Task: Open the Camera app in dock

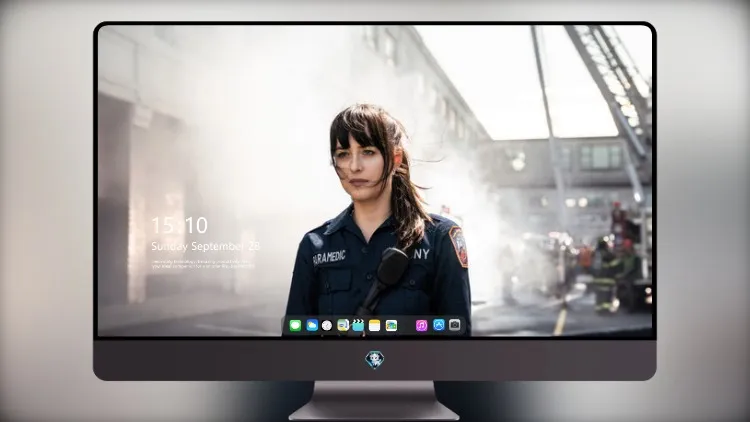Action: (455, 325)
